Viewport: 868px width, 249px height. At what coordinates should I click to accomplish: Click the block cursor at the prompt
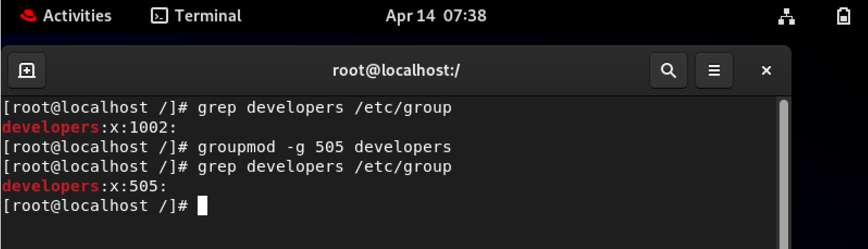coord(202,206)
